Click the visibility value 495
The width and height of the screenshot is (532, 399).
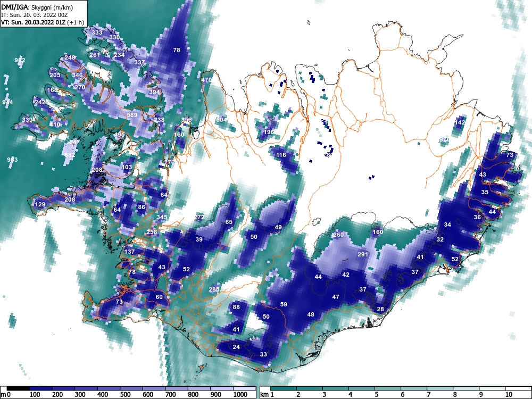(x=119, y=135)
